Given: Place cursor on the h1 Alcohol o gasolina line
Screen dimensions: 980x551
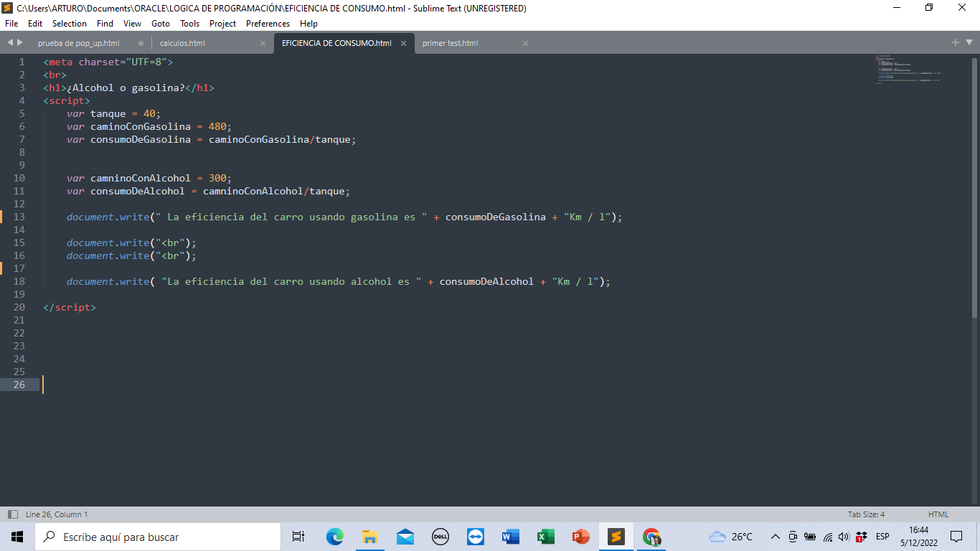Looking at the screenshot, I should (x=128, y=88).
